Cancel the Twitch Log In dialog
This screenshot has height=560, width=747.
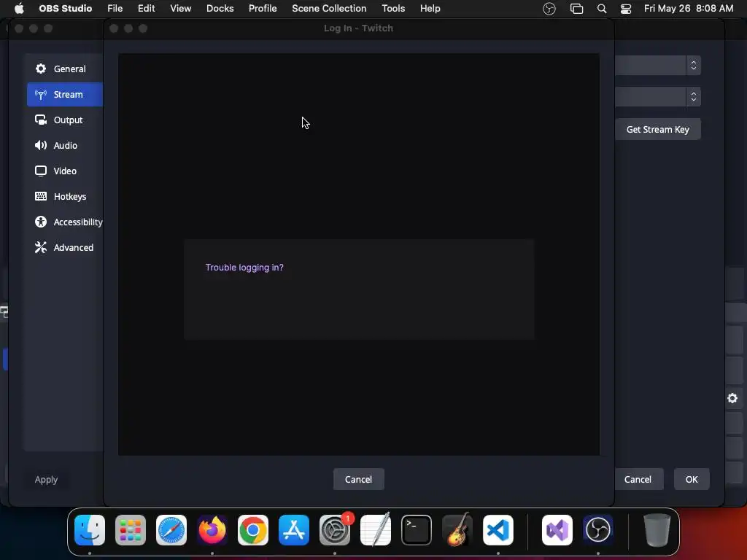coord(358,479)
